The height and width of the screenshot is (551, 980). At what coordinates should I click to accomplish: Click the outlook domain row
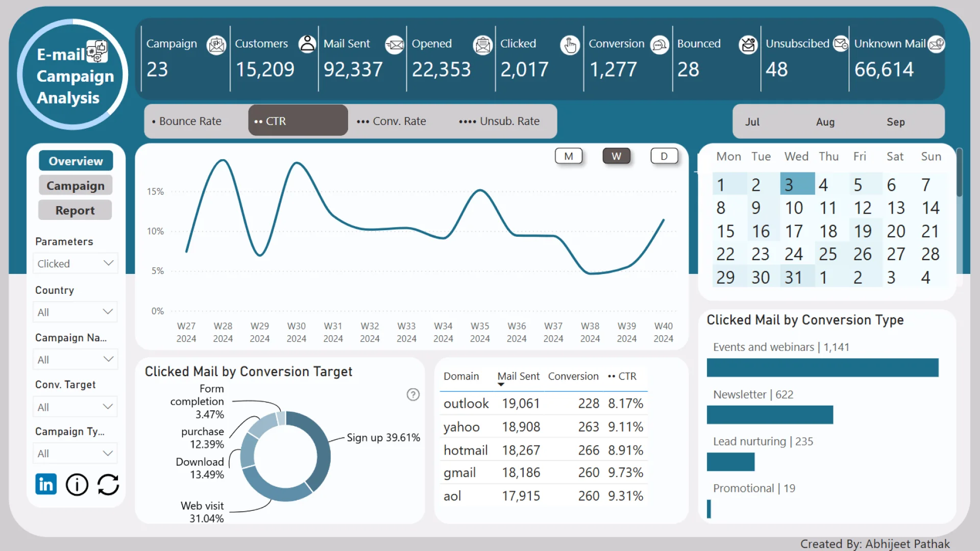[544, 403]
